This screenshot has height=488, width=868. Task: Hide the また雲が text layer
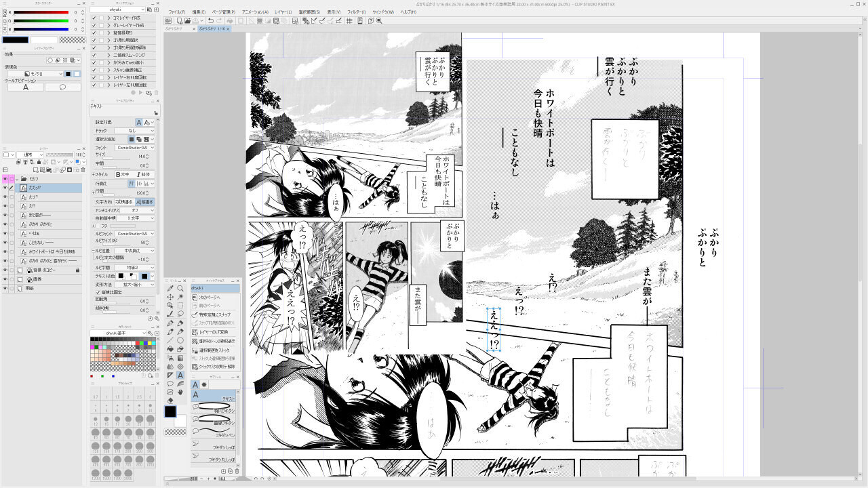[x=5, y=215]
